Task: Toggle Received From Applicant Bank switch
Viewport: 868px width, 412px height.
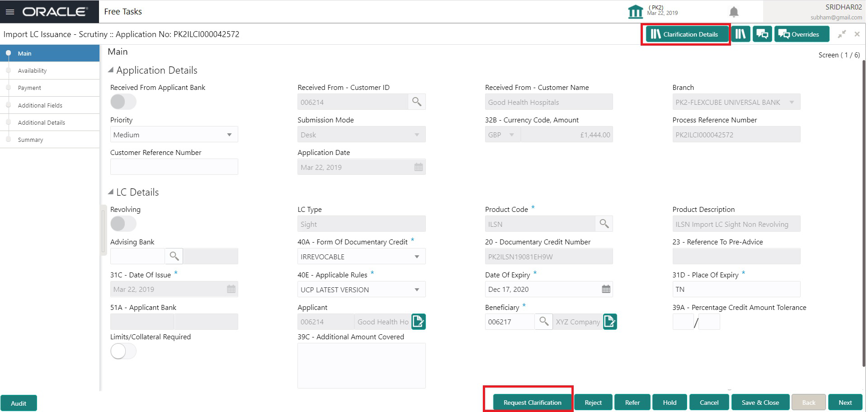Action: [123, 102]
